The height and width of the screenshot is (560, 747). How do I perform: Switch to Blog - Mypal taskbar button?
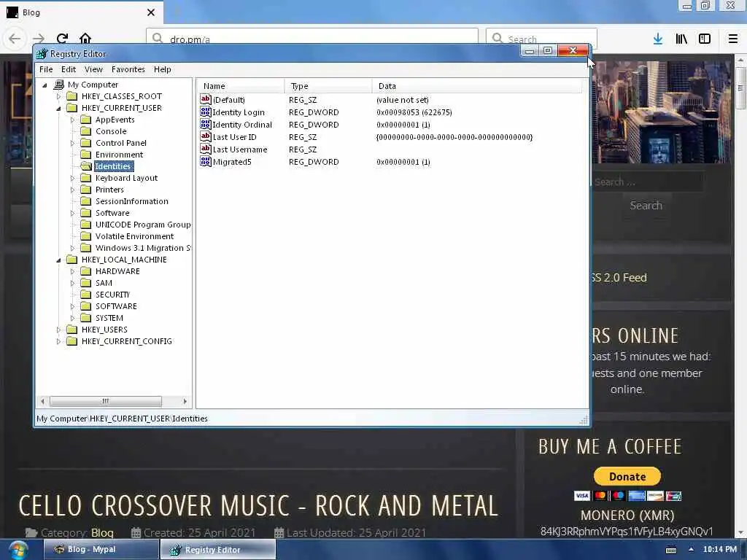(x=101, y=550)
